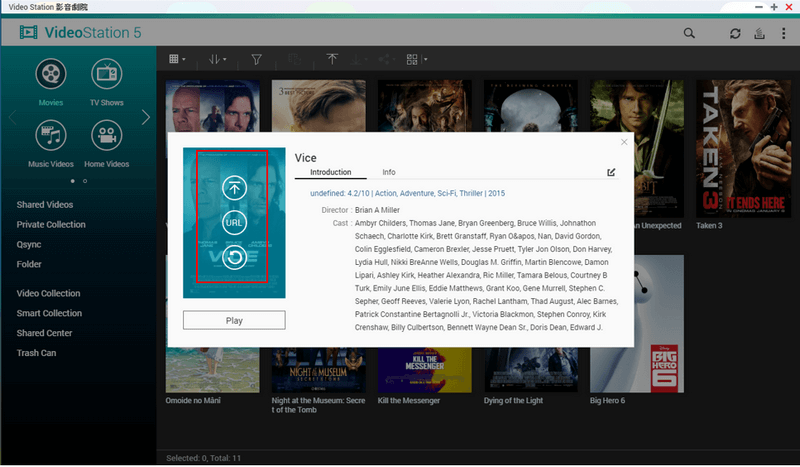Click the refresh icon in header
The width and height of the screenshot is (800, 467).
735,33
